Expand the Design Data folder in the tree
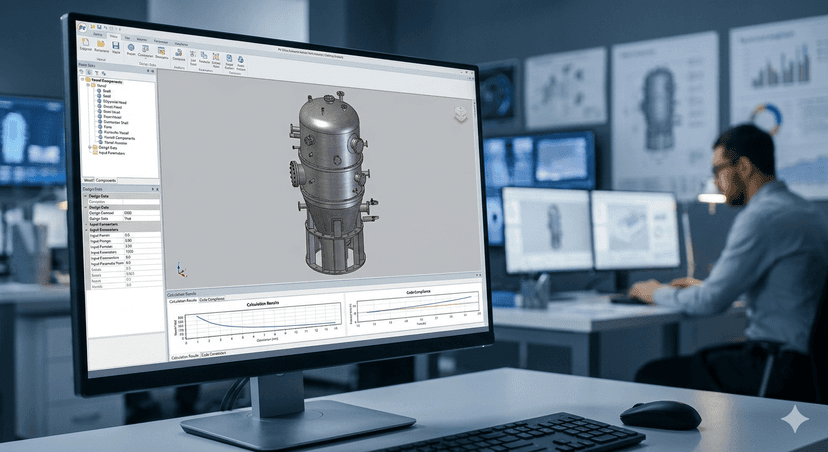 tap(90, 147)
